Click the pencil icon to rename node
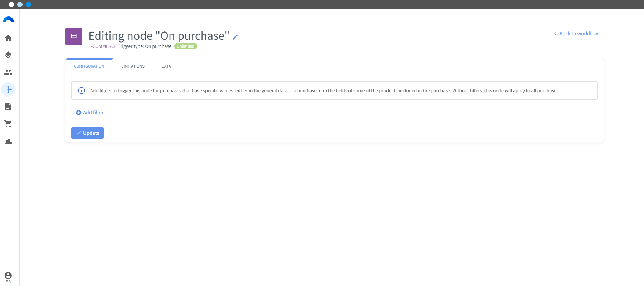644x286 pixels. tap(235, 37)
